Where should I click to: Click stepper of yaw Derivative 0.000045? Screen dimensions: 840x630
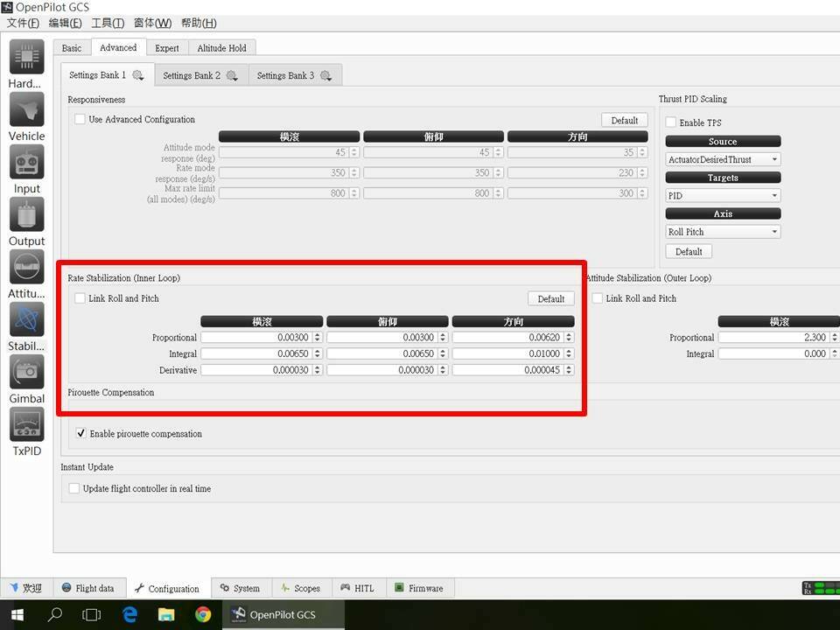pos(569,369)
